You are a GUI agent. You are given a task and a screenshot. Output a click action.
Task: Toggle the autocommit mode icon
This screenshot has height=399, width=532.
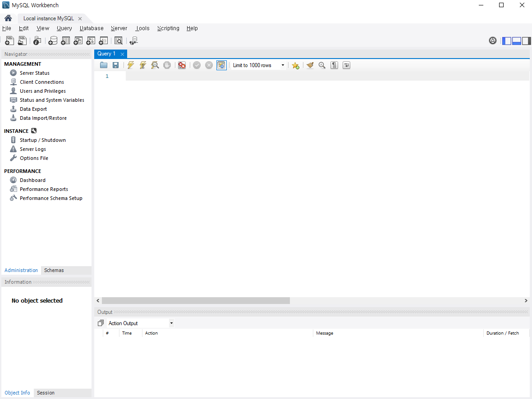tap(221, 65)
